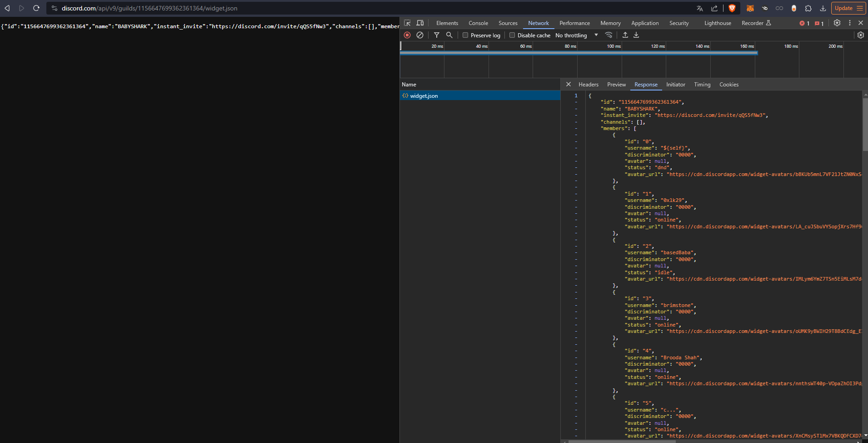The width and height of the screenshot is (868, 443).
Task: Enable Disable cache checkbox
Action: tap(512, 35)
